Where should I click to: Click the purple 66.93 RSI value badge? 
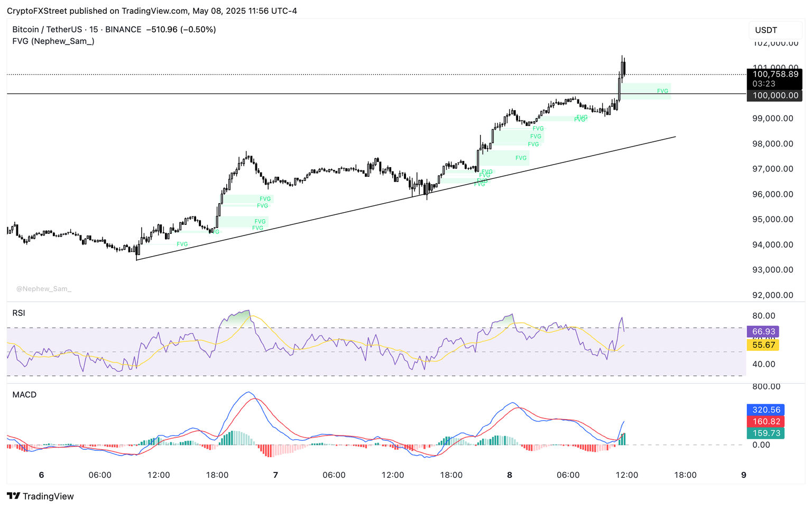(x=763, y=331)
